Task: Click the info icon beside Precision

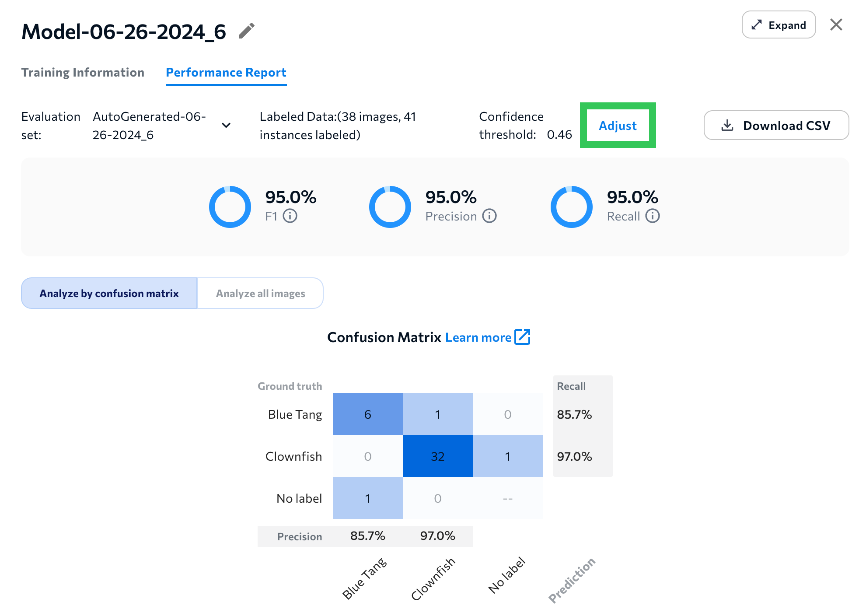Action: pos(489,216)
